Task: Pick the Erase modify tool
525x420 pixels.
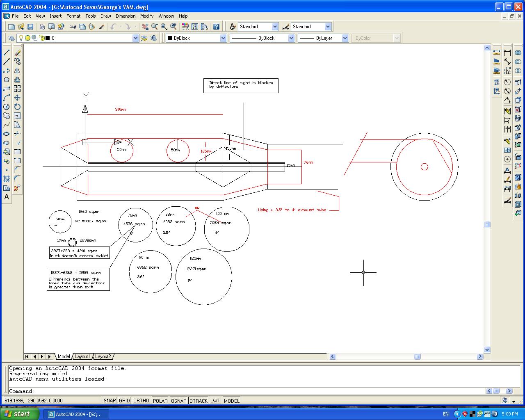Action: pyautogui.click(x=17, y=52)
